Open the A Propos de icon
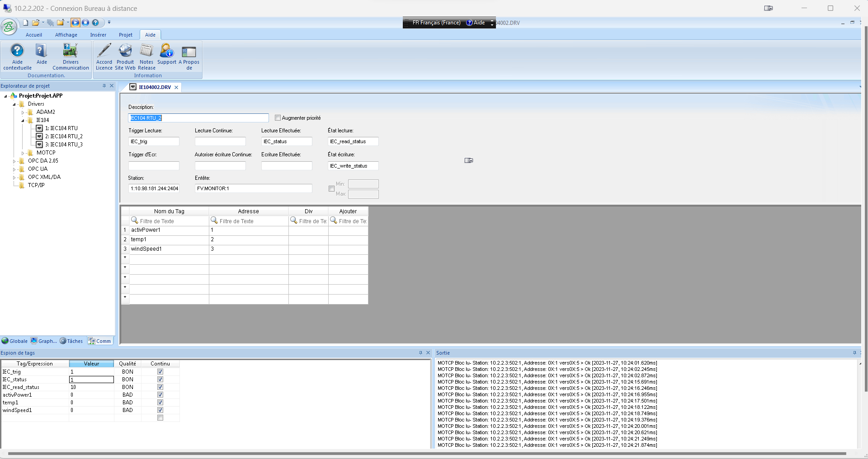The width and height of the screenshot is (868, 459). [x=189, y=52]
